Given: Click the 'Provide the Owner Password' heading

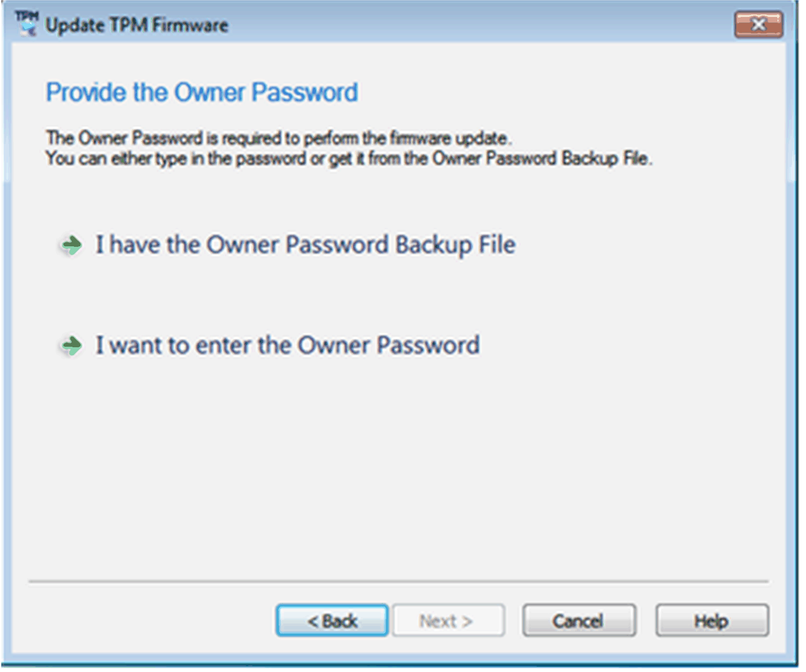Looking at the screenshot, I should pos(202,92).
